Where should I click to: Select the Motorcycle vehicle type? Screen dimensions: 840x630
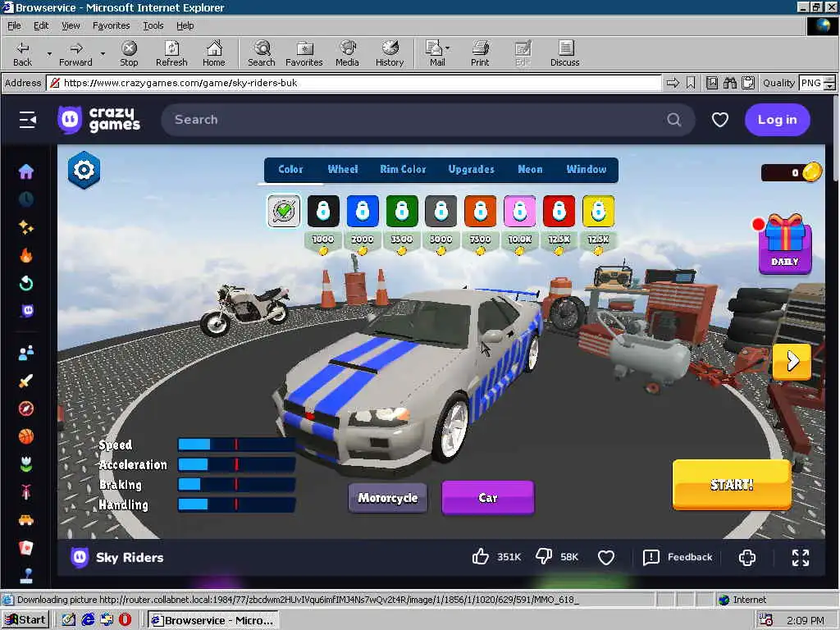click(388, 498)
